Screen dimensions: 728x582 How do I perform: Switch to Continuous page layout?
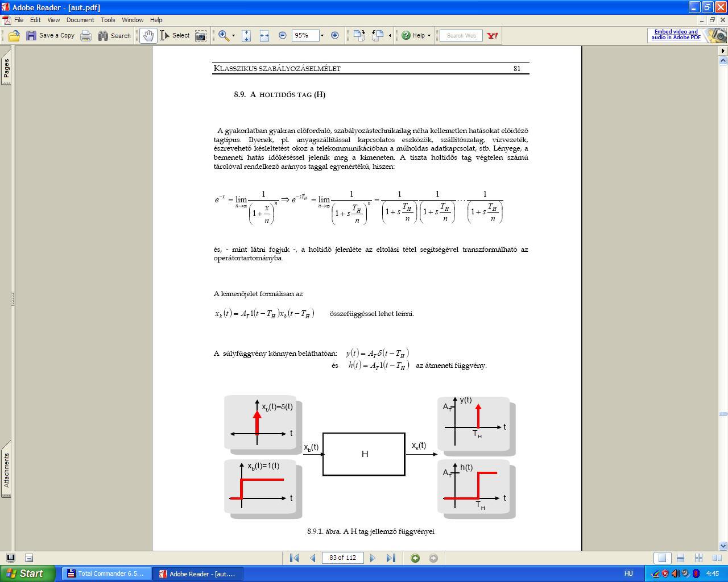pos(680,558)
